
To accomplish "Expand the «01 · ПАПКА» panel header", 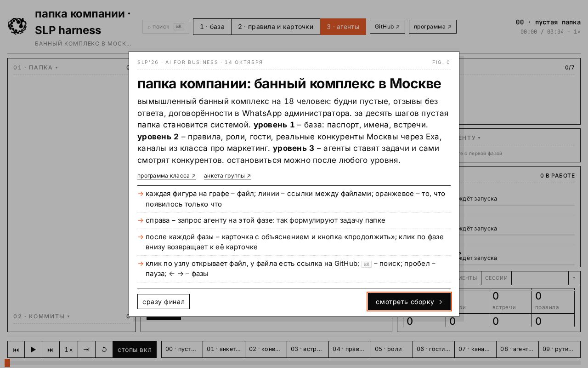I will pos(36,68).
